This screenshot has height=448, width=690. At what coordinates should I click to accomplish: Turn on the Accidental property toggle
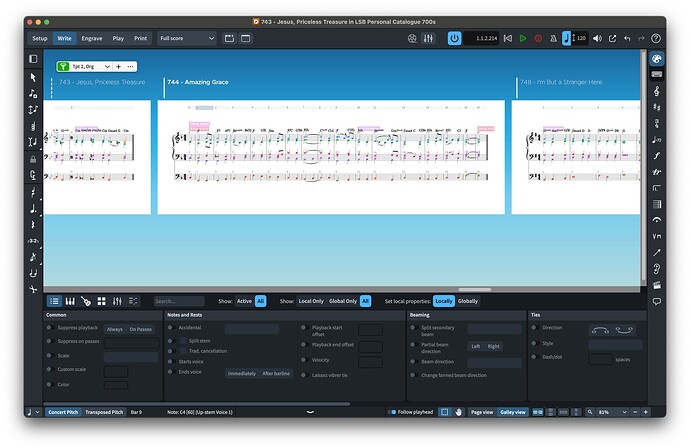coord(170,327)
